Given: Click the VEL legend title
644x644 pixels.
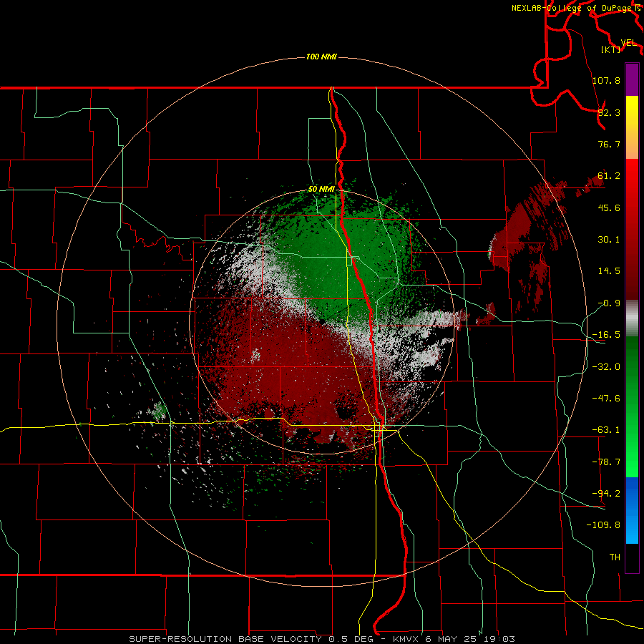Looking at the screenshot, I should pos(628,43).
